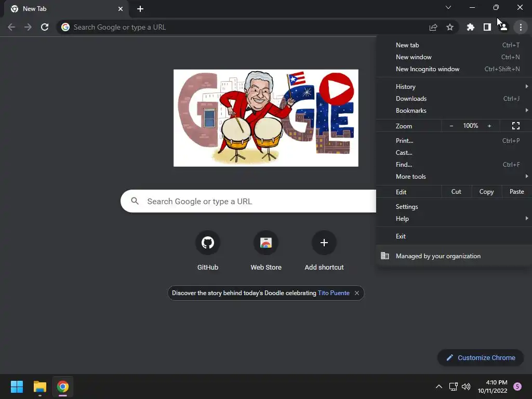Image resolution: width=532 pixels, height=399 pixels.
Task: Open Downloads from the menu
Action: click(454, 99)
